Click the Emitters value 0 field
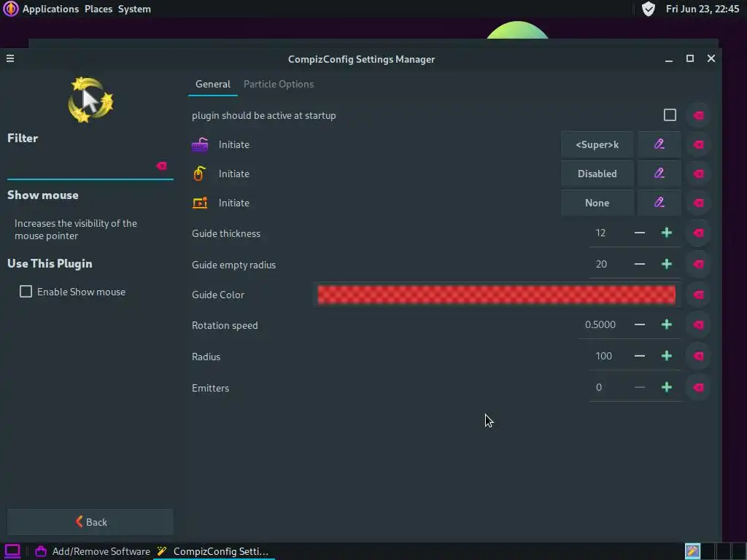Screen dimensions: 747x560 (x=608, y=387)
